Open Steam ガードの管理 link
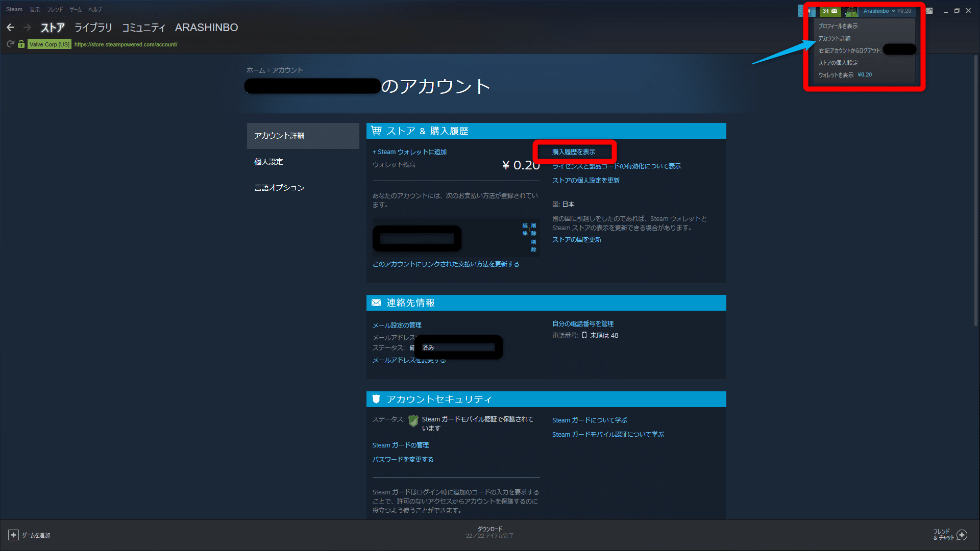 pos(401,445)
